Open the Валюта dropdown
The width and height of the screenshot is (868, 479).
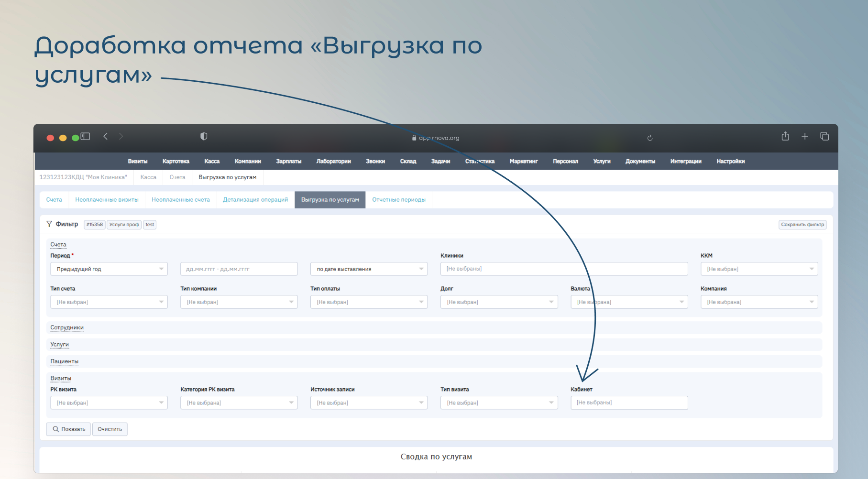(x=629, y=302)
